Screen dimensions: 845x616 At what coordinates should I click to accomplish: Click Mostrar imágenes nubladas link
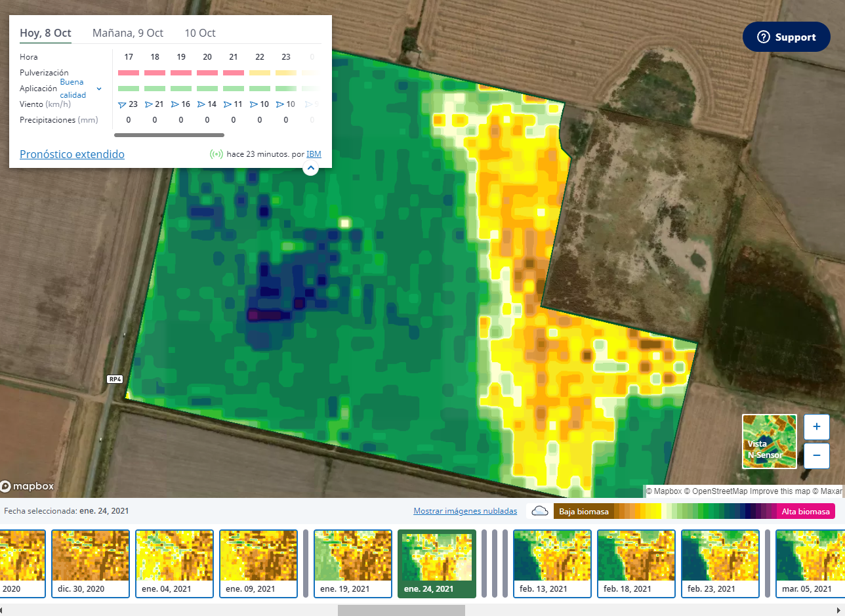[x=465, y=511]
